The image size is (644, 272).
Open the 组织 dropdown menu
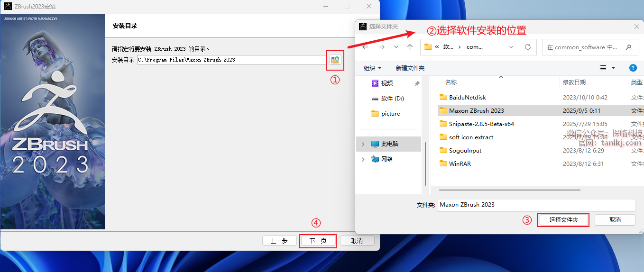point(372,68)
